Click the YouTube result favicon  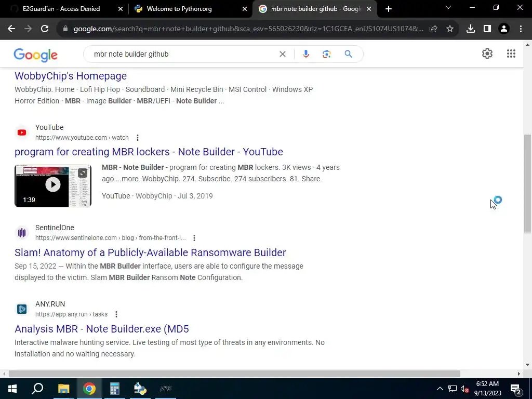coord(22,132)
